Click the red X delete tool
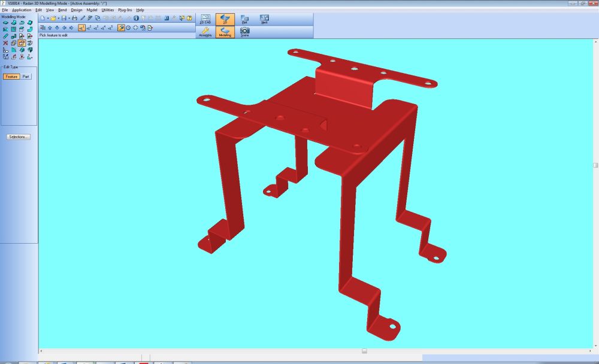Viewport: 599px width, 364px height. pyautogui.click(x=5, y=43)
